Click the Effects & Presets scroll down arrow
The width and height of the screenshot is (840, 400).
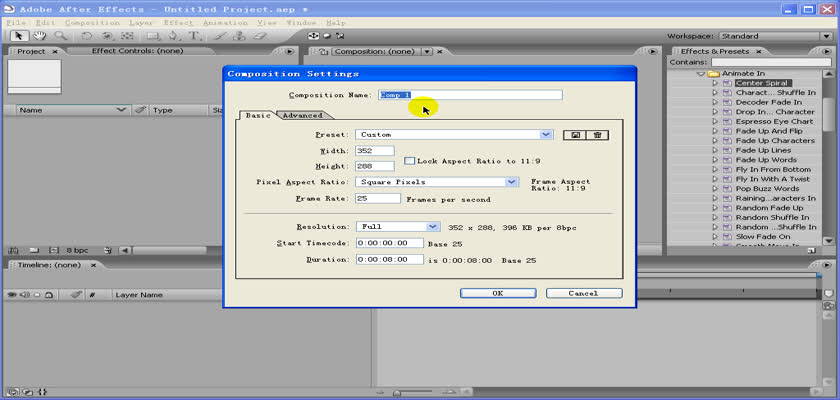[828, 240]
